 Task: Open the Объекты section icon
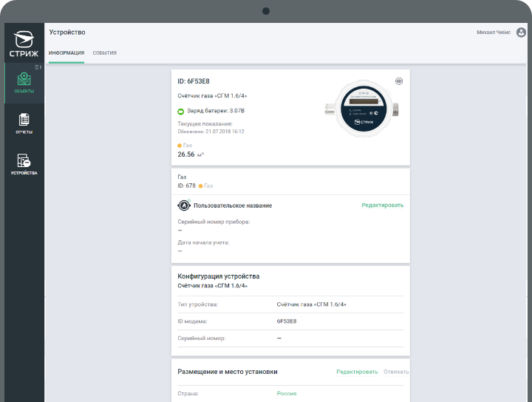click(24, 79)
